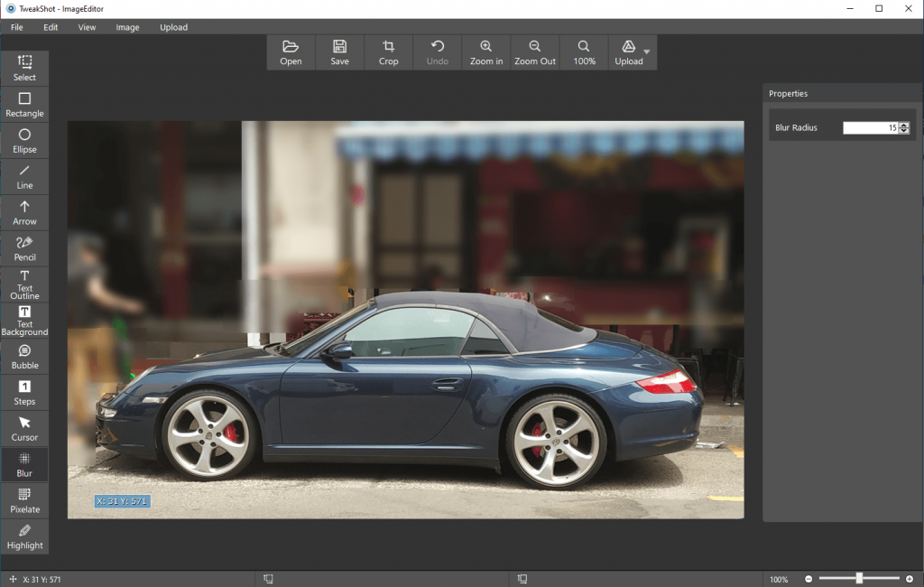The width and height of the screenshot is (924, 587).
Task: Activate the Steps numbering tool
Action: click(24, 392)
